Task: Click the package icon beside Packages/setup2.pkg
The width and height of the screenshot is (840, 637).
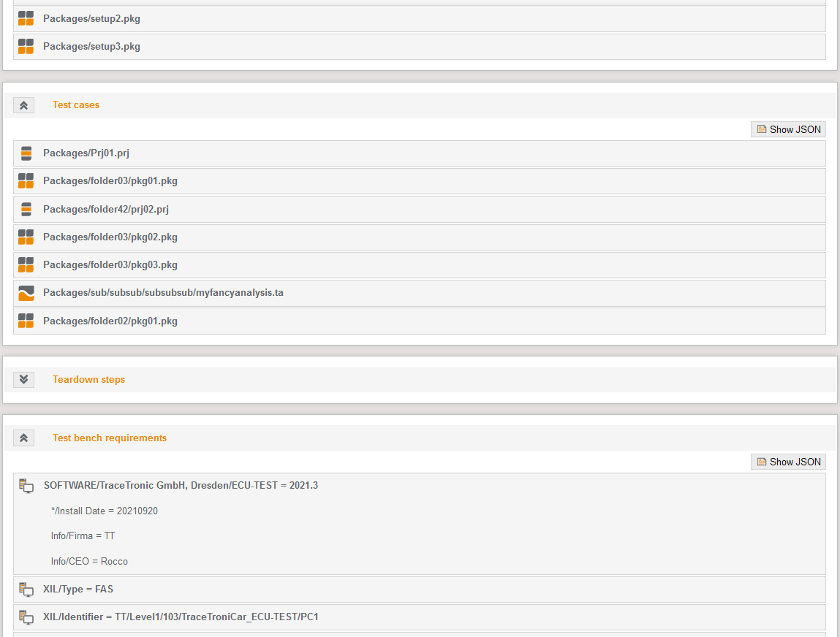Action: 26,19
